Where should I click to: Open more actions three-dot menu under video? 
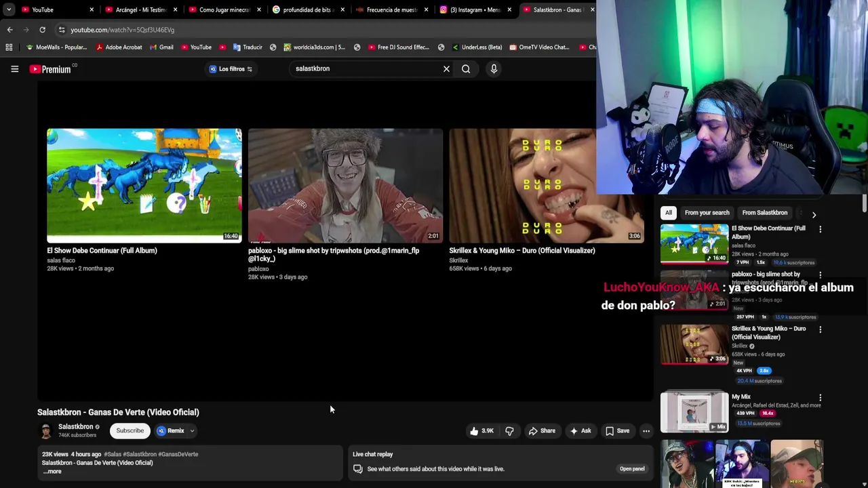pyautogui.click(x=646, y=431)
